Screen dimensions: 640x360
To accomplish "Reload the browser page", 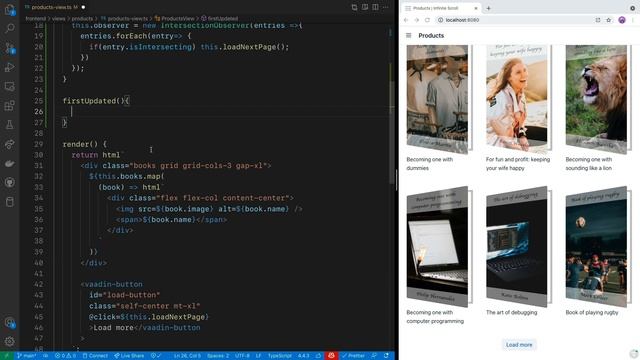I will point(427,20).
